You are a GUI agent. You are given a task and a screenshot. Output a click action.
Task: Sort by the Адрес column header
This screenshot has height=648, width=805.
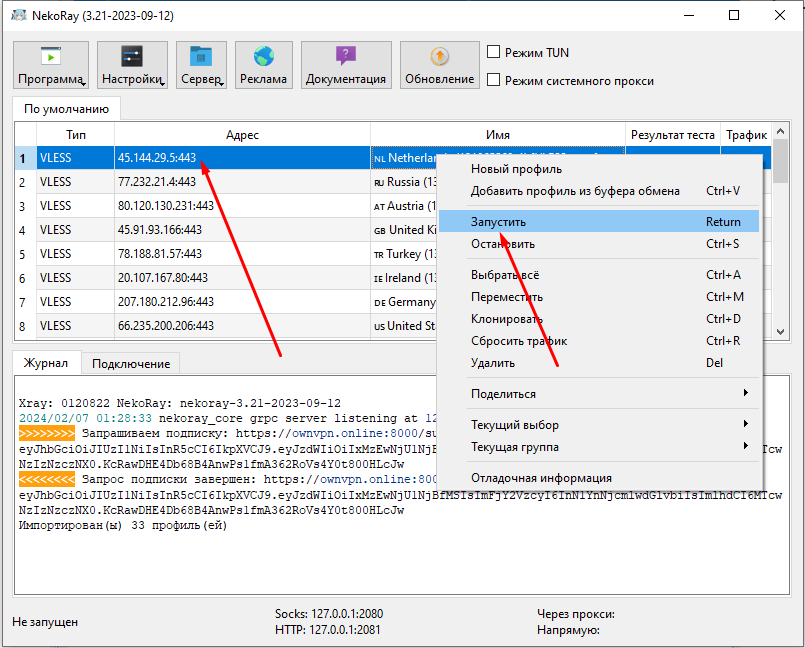[242, 135]
